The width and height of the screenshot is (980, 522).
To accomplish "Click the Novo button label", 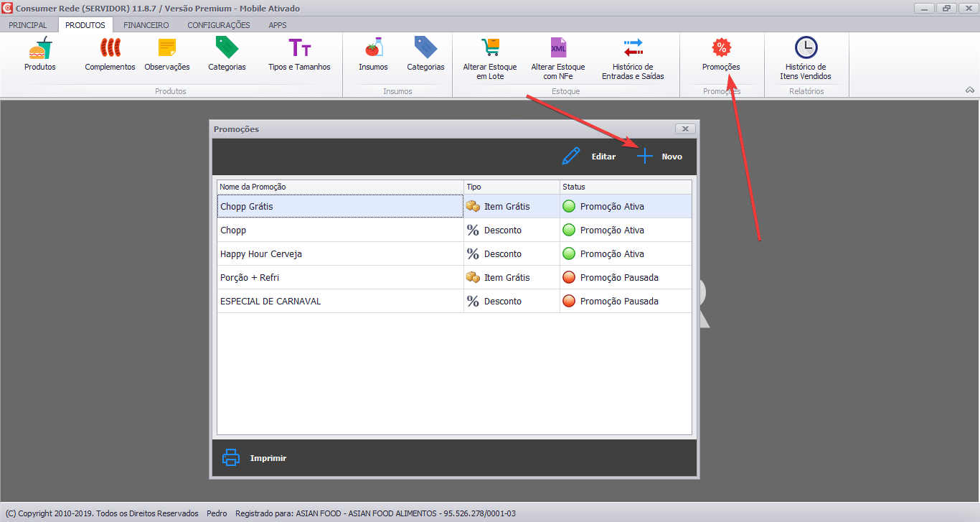I will tap(672, 157).
